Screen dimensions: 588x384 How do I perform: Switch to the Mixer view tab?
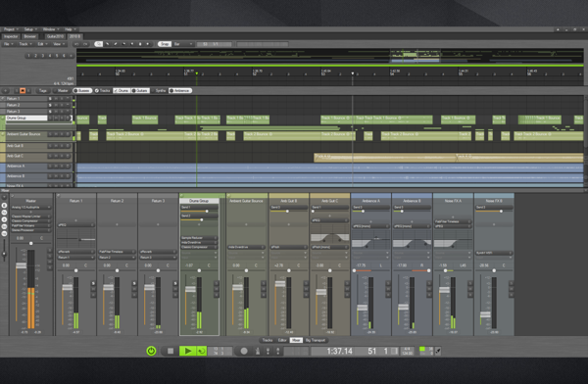[296, 340]
